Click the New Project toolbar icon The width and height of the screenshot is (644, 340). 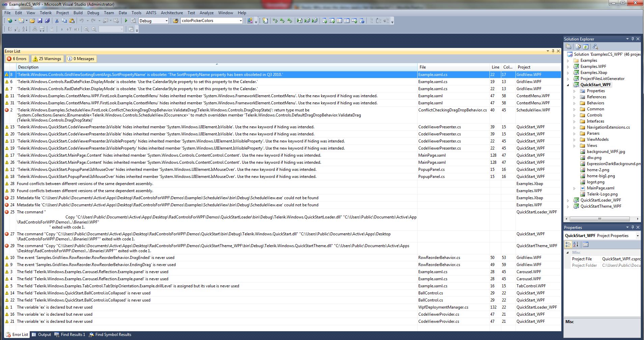click(10, 21)
